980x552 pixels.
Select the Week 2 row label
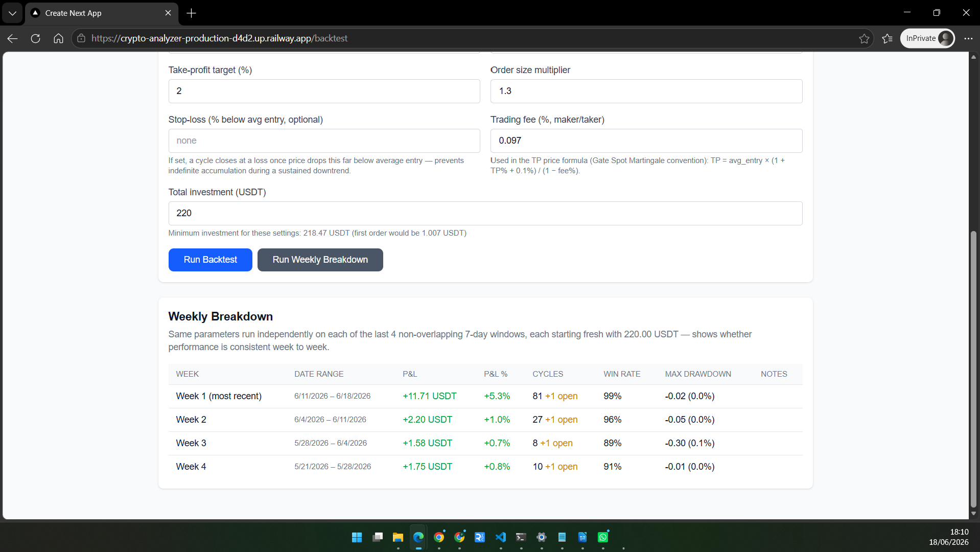click(x=191, y=420)
